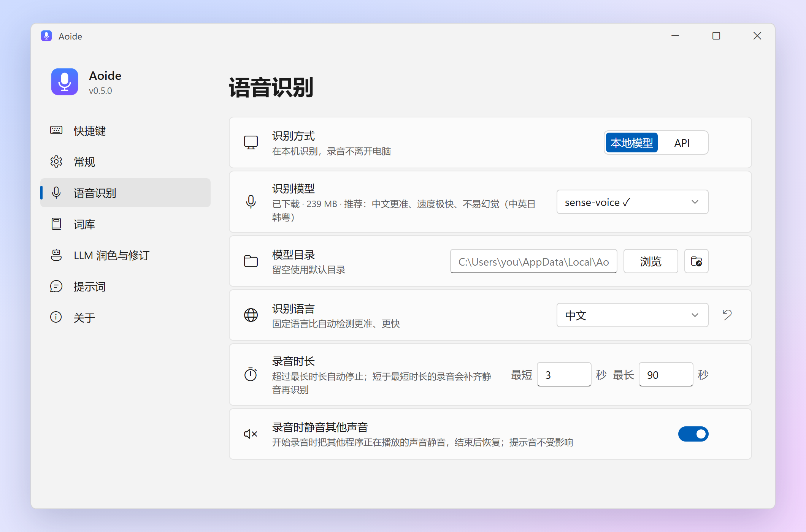The width and height of the screenshot is (806, 532).
Task: Click the version text v0.5.0
Action: pos(100,91)
